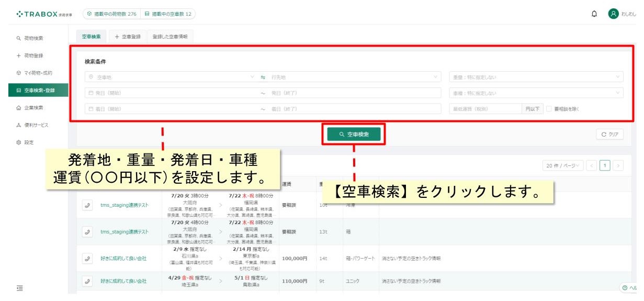This screenshot has width=644, height=301.
Task: Click the help icon at bottom right
Action: 628,288
